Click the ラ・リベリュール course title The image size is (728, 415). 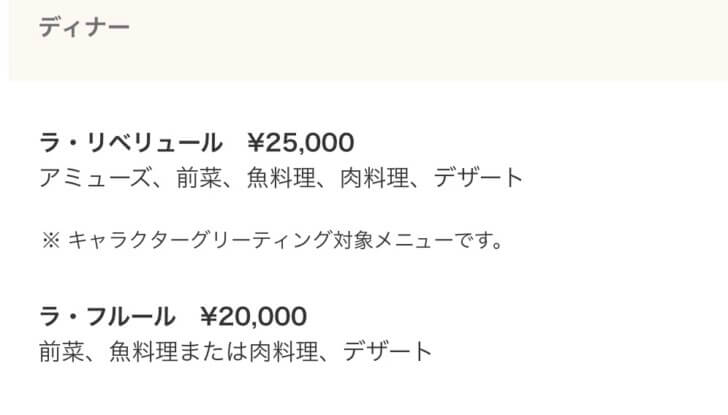131,143
